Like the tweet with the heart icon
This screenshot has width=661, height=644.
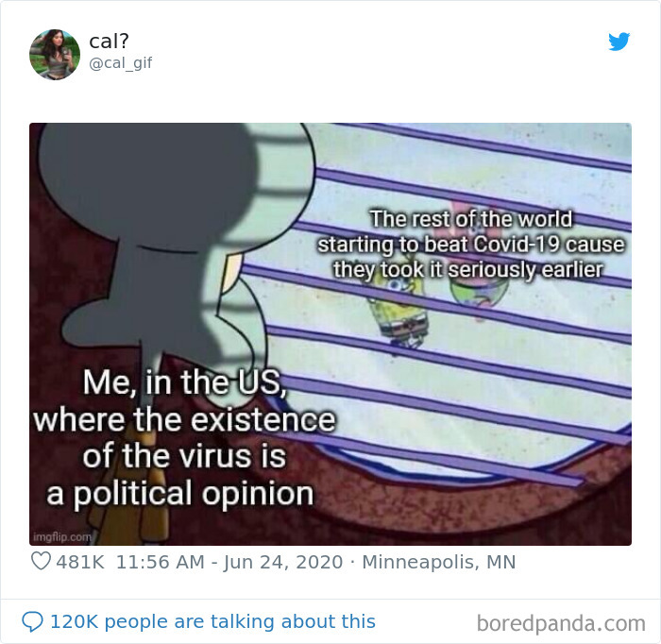[41, 561]
